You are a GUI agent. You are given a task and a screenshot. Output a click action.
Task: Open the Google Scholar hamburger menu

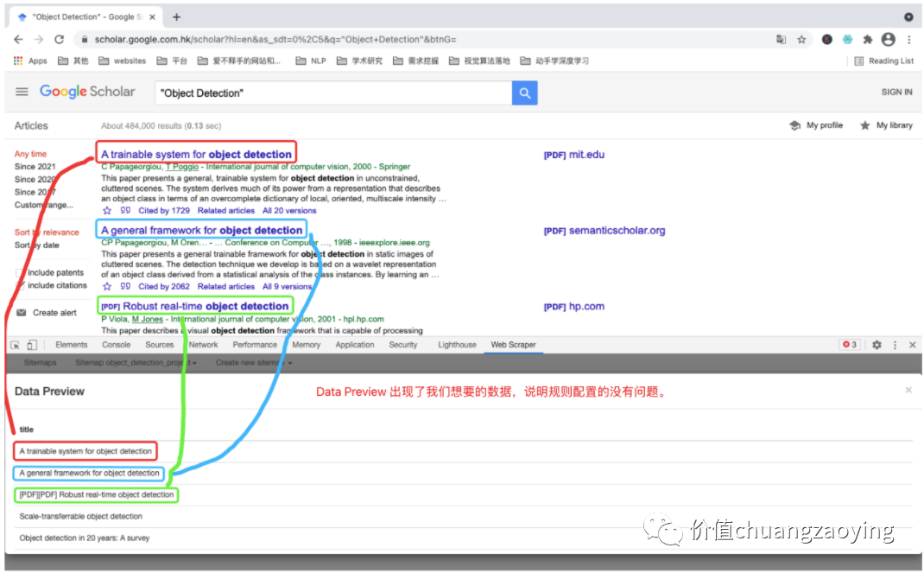(x=22, y=92)
